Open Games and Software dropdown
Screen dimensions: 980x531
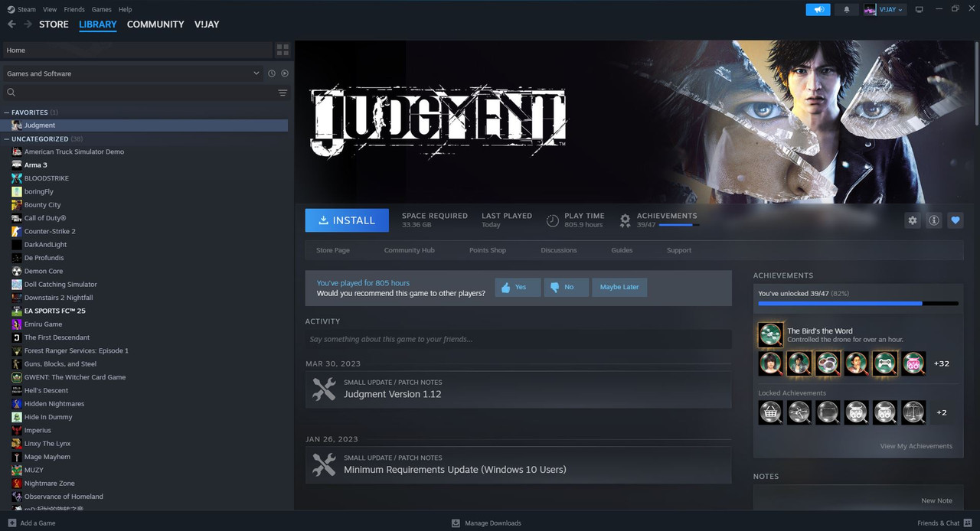coord(133,73)
